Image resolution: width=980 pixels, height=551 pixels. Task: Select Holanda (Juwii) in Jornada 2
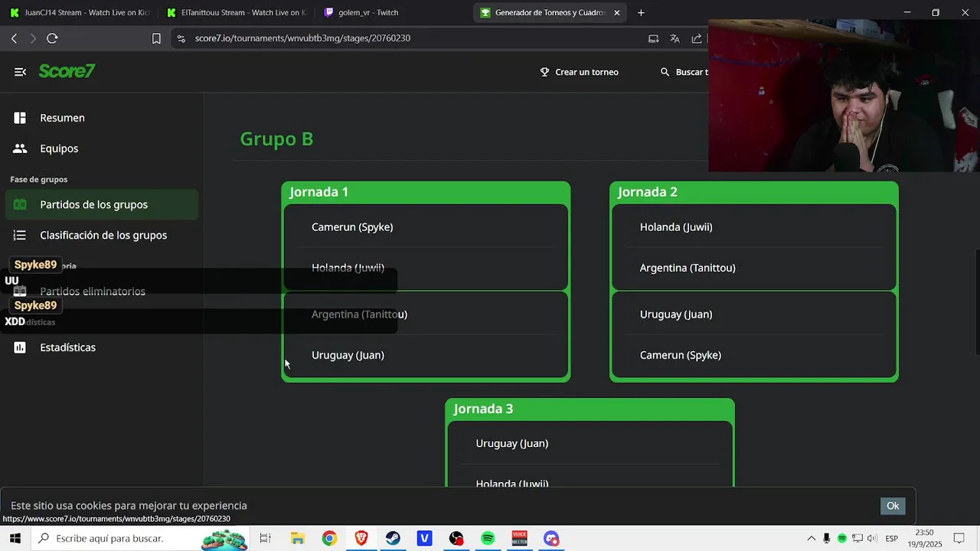(x=675, y=227)
